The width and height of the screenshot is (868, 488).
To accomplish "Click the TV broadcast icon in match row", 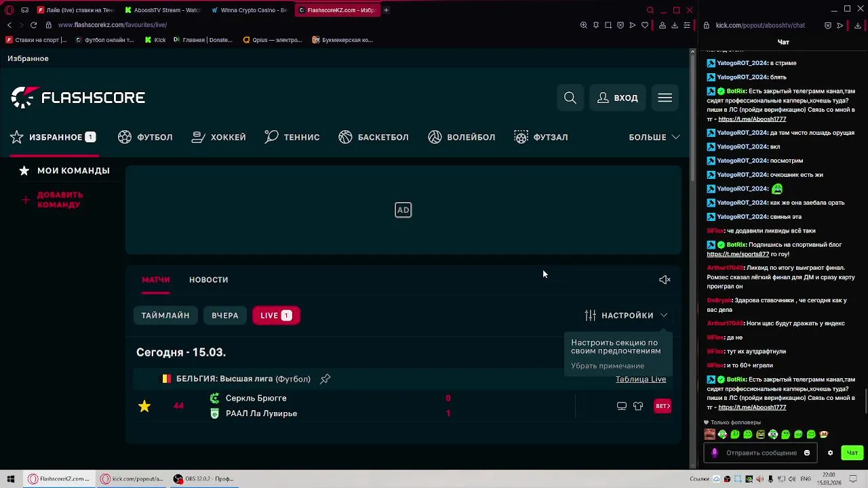I will pyautogui.click(x=622, y=406).
